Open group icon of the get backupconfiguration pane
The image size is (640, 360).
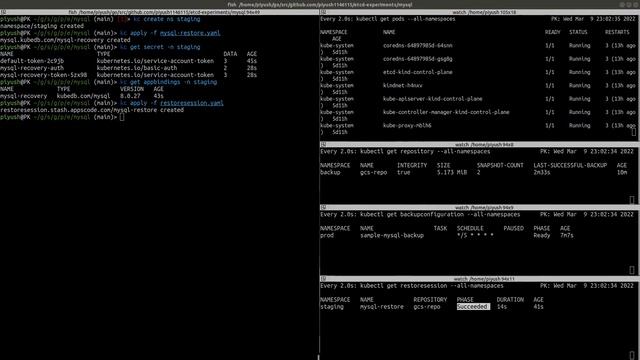[323, 207]
